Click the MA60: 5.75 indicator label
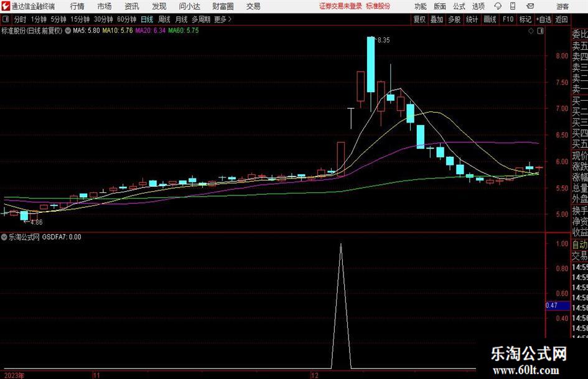588x379 pixels. (x=184, y=30)
